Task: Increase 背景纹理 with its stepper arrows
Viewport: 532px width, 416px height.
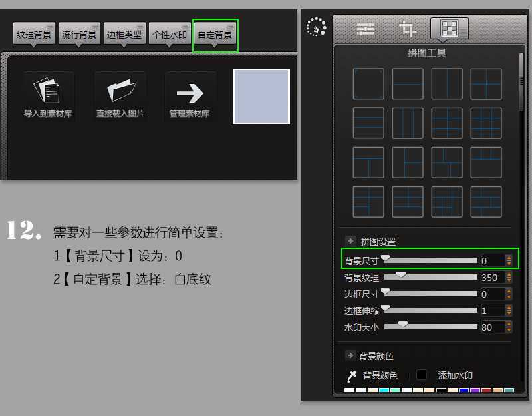Action: [x=509, y=277]
